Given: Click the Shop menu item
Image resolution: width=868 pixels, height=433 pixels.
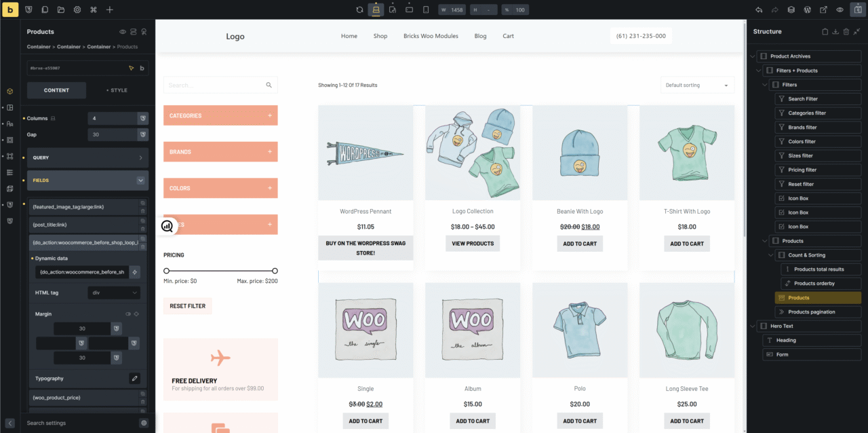Looking at the screenshot, I should 380,36.
